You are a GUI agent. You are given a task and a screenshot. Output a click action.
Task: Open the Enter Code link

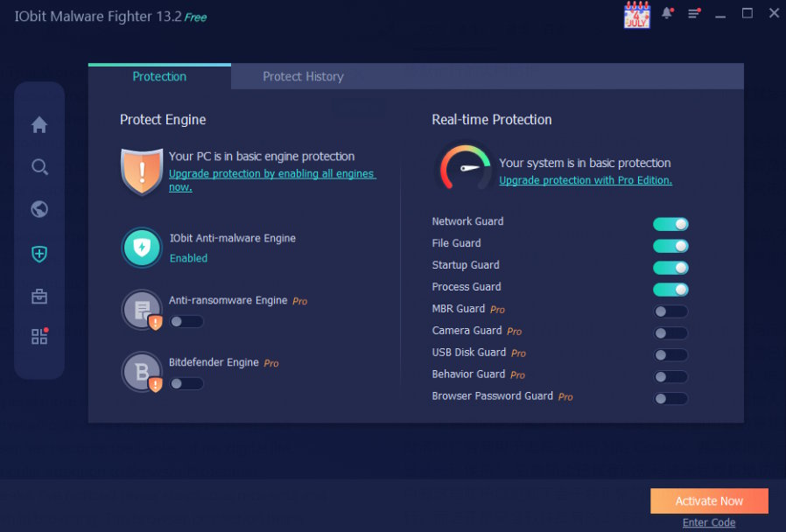709,522
